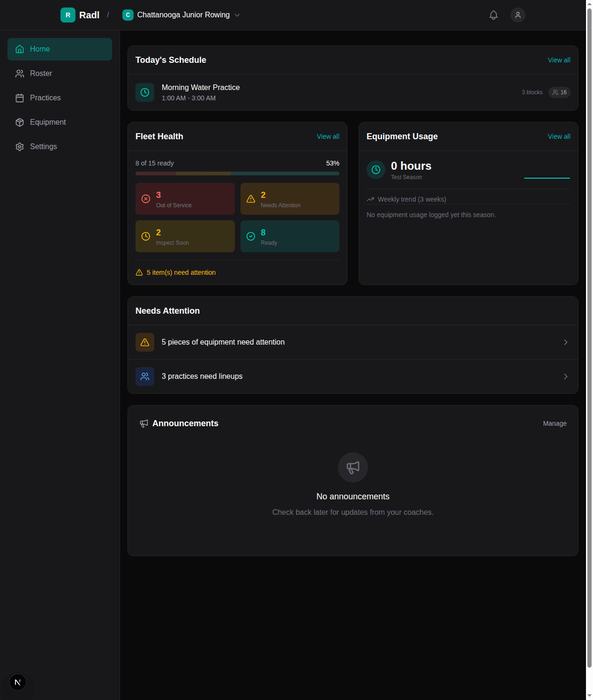
Task: Expand chevron for practices need lineups row
Action: coord(566,376)
